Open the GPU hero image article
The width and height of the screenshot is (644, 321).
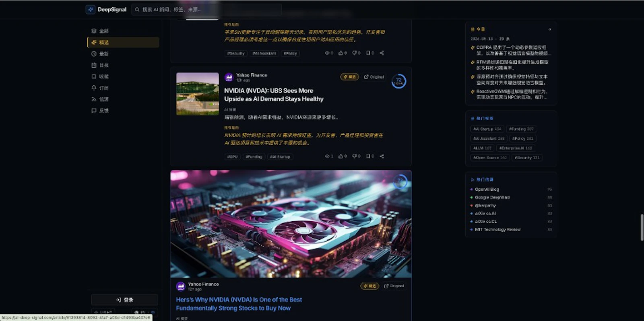(x=291, y=224)
